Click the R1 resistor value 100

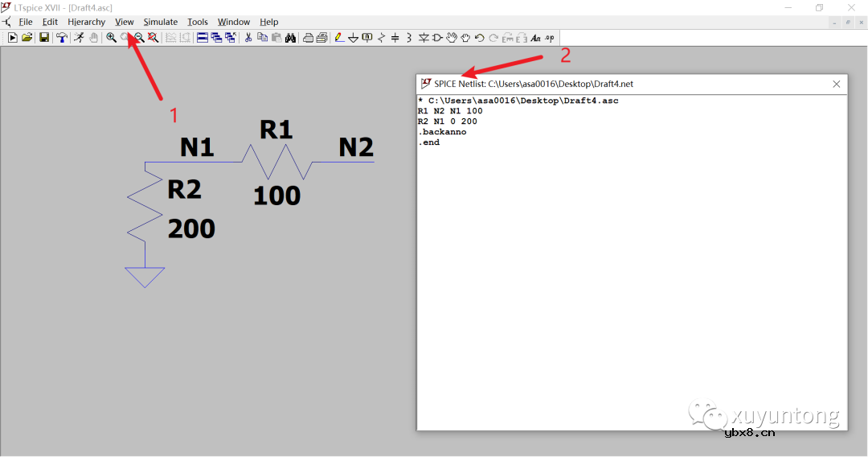click(276, 196)
